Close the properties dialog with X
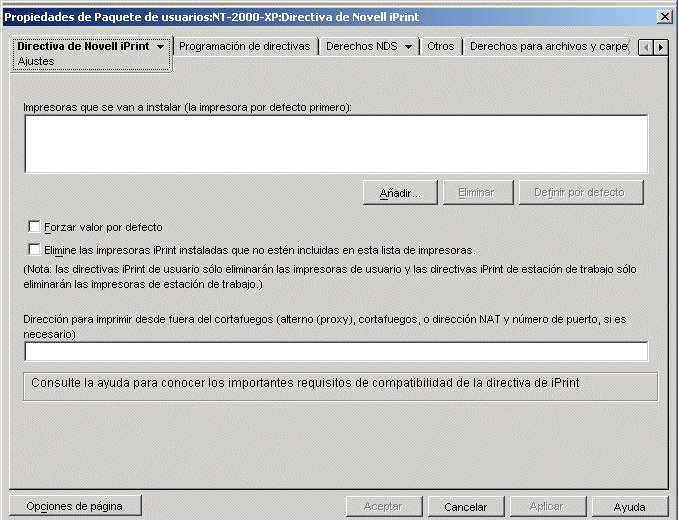The height and width of the screenshot is (520, 678). pyautogui.click(x=664, y=17)
